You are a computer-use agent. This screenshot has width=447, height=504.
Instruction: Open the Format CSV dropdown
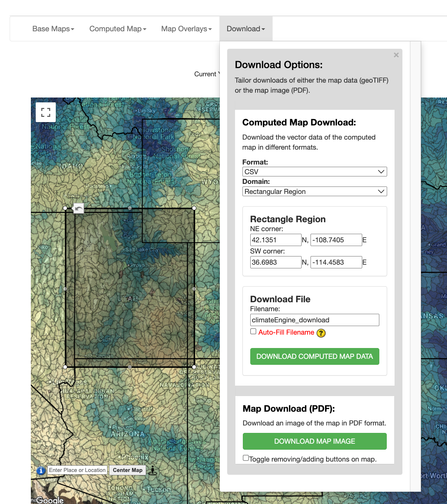[x=315, y=172]
